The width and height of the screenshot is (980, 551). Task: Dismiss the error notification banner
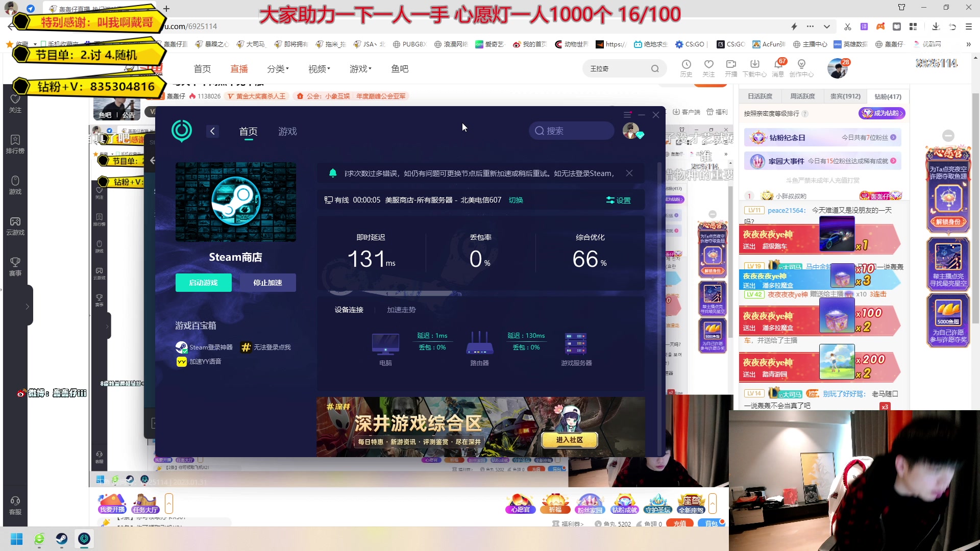tap(629, 173)
